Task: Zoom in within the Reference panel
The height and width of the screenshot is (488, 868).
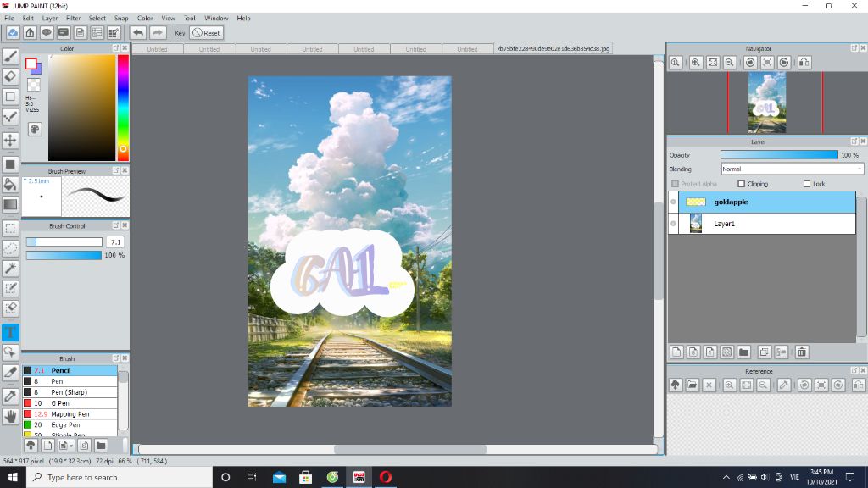Action: (730, 385)
